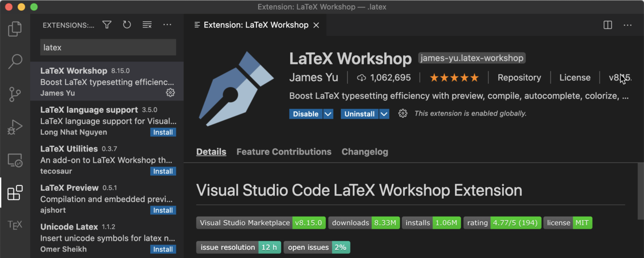The image size is (644, 258).
Task: Click the EXTENSIONS panel title
Action: (68, 25)
